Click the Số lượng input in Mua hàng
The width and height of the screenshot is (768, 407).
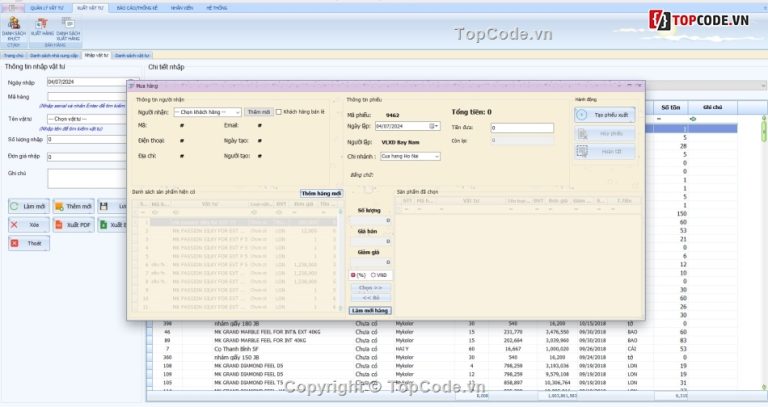[x=371, y=220]
